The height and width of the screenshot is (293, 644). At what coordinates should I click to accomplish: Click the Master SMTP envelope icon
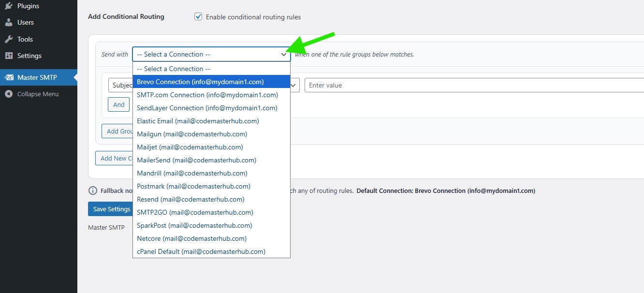(9, 77)
